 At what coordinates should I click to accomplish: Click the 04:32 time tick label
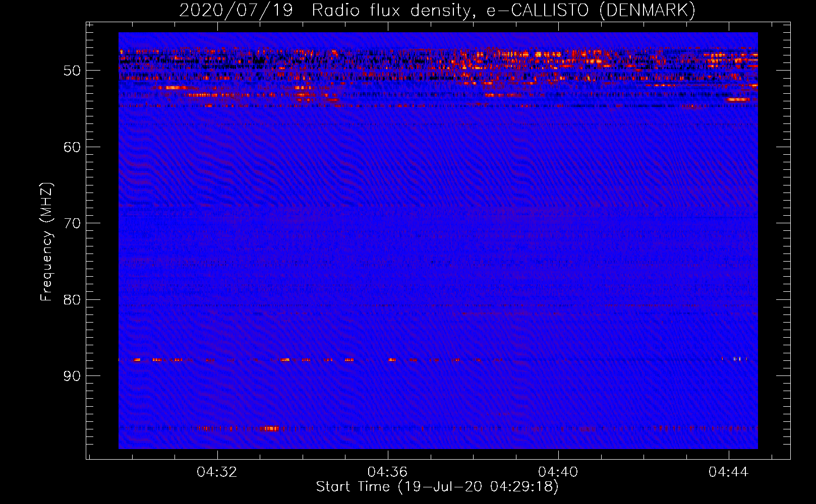point(217,472)
